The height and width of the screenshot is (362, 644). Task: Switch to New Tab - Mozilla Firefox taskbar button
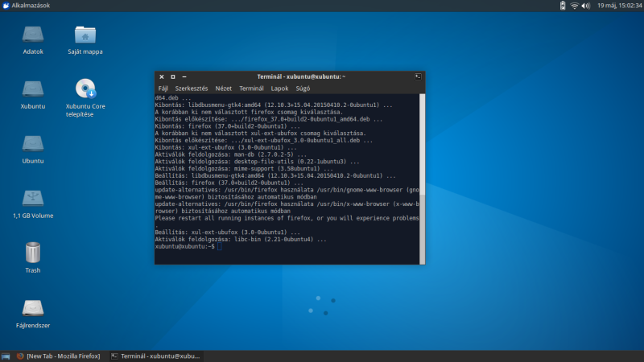coord(58,356)
